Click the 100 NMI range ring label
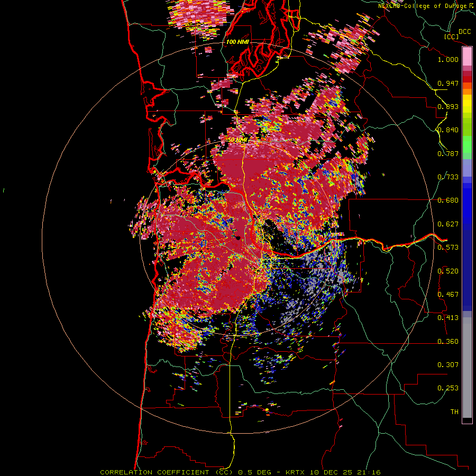This screenshot has width=476, height=476. pyautogui.click(x=237, y=42)
